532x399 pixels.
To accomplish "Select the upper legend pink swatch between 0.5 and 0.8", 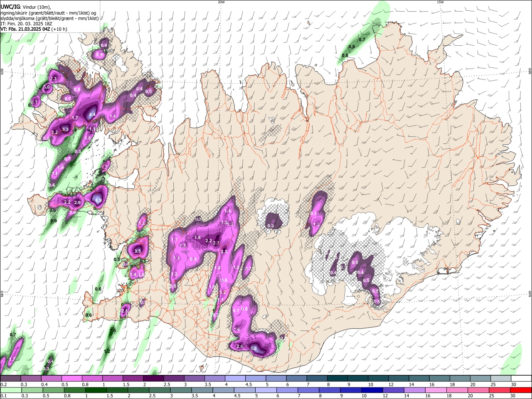I will 72,378.
